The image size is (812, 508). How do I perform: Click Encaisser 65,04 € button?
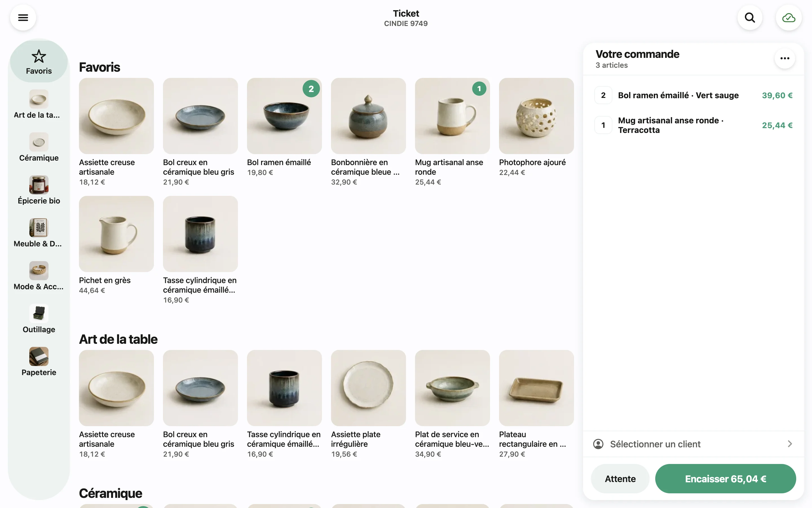(725, 478)
